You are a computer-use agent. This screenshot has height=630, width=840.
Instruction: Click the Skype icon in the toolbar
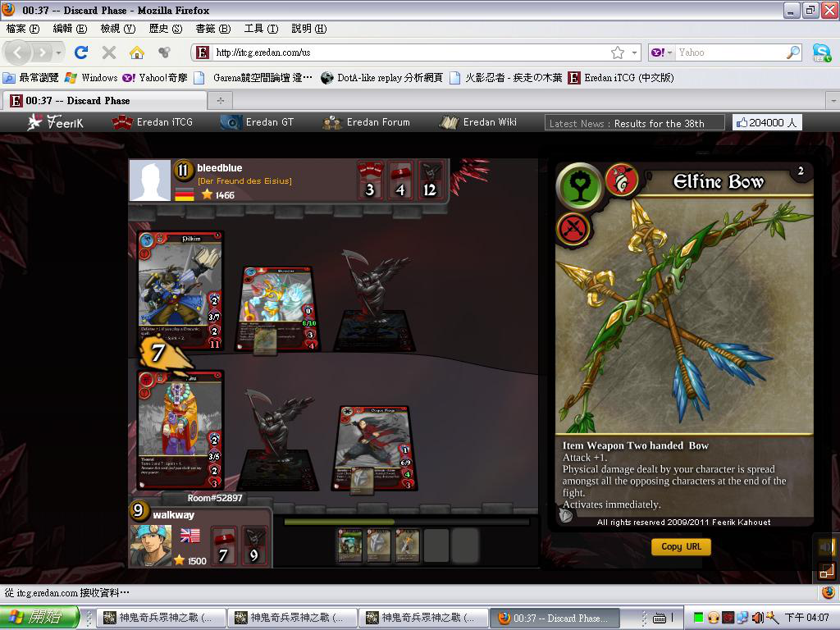(821, 52)
